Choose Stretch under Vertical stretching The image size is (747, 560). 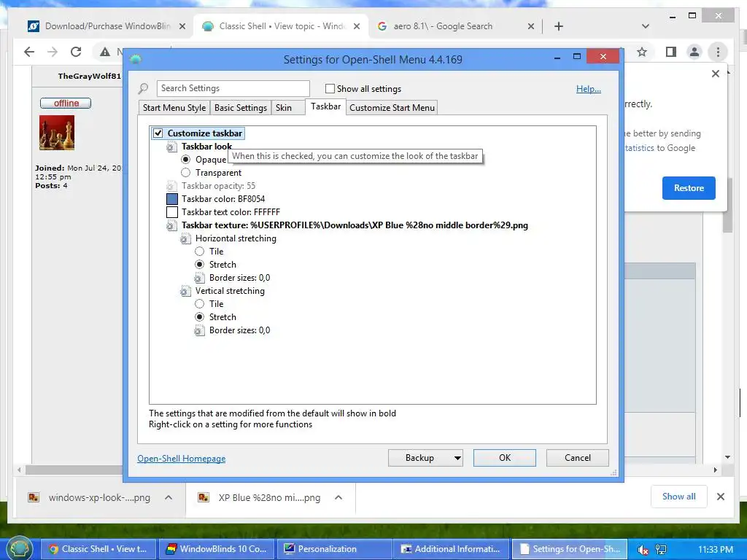pyautogui.click(x=200, y=317)
